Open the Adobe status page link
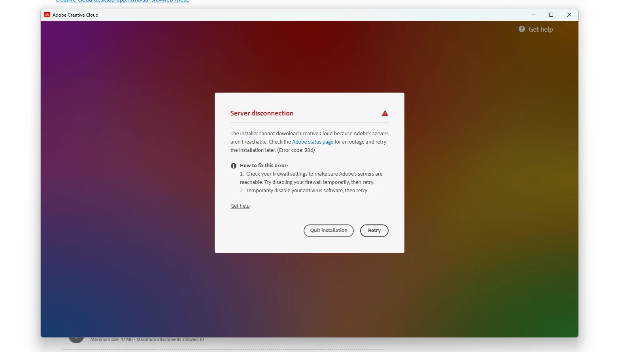 [312, 142]
